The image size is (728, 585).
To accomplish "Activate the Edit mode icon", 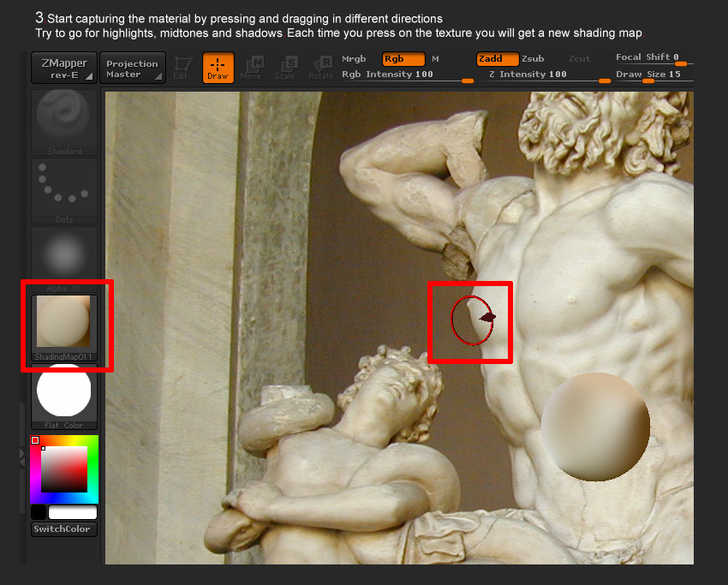I will point(182,69).
